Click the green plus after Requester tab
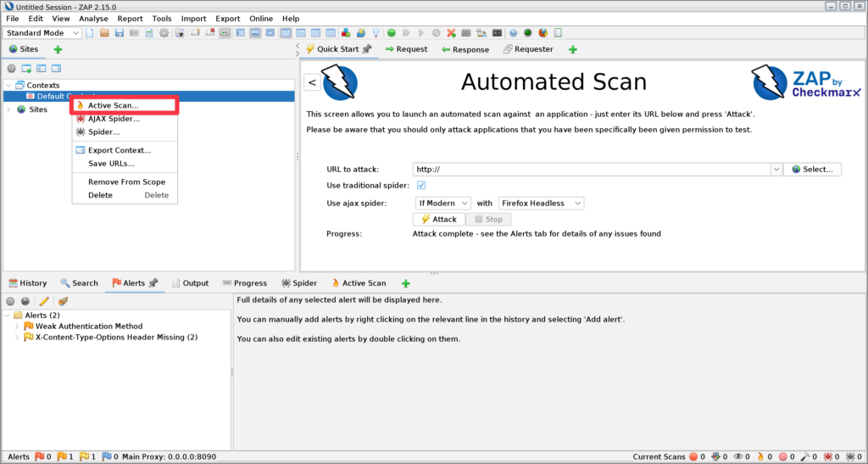 pyautogui.click(x=573, y=49)
